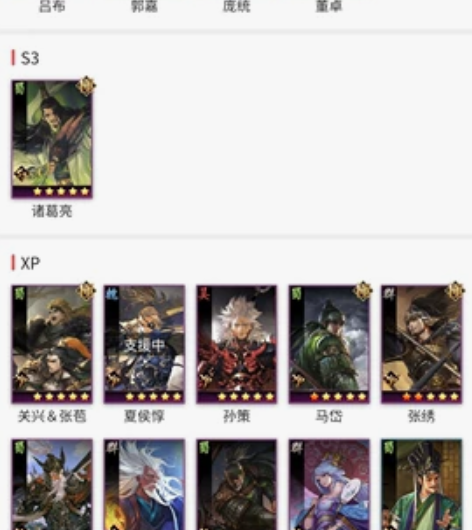Open the 张绣 hero card
This screenshot has height=530, width=472.
421,344
